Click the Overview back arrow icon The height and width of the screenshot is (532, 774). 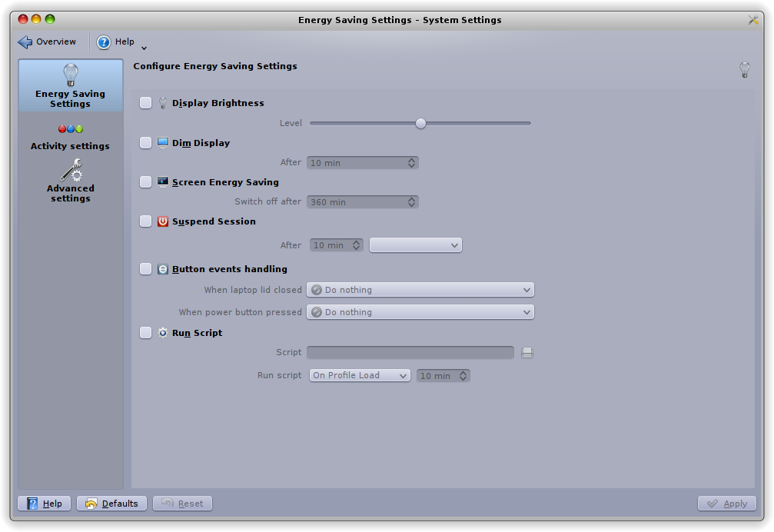pos(25,42)
